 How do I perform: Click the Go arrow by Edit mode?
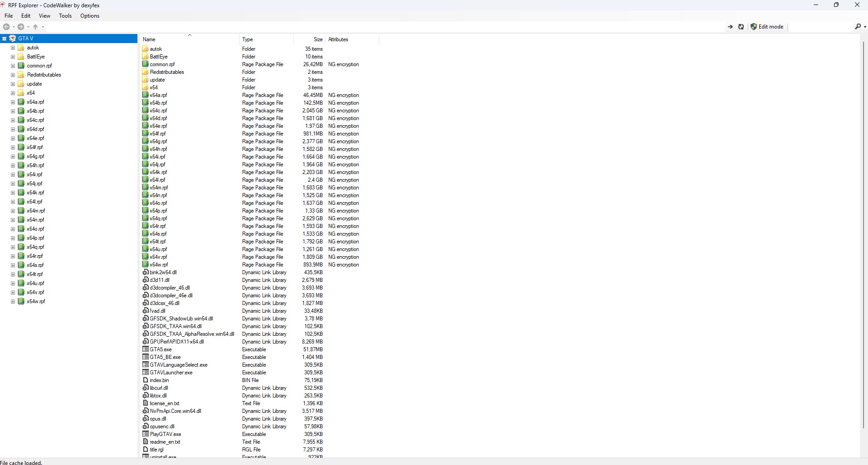coord(730,27)
